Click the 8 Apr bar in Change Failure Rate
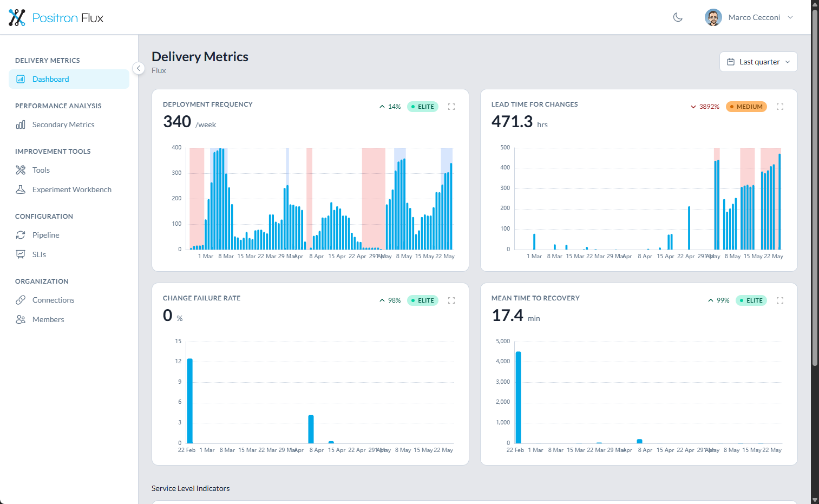The height and width of the screenshot is (504, 819). 311,429
